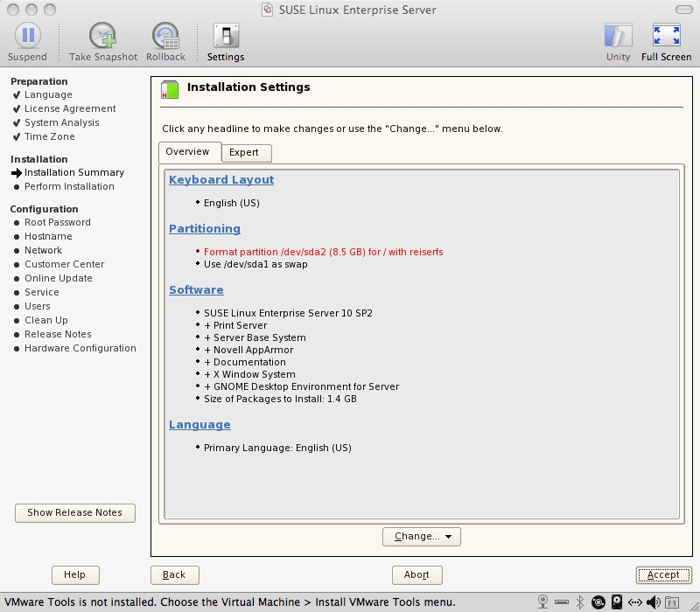Click the window resize grip corner

(x=694, y=606)
